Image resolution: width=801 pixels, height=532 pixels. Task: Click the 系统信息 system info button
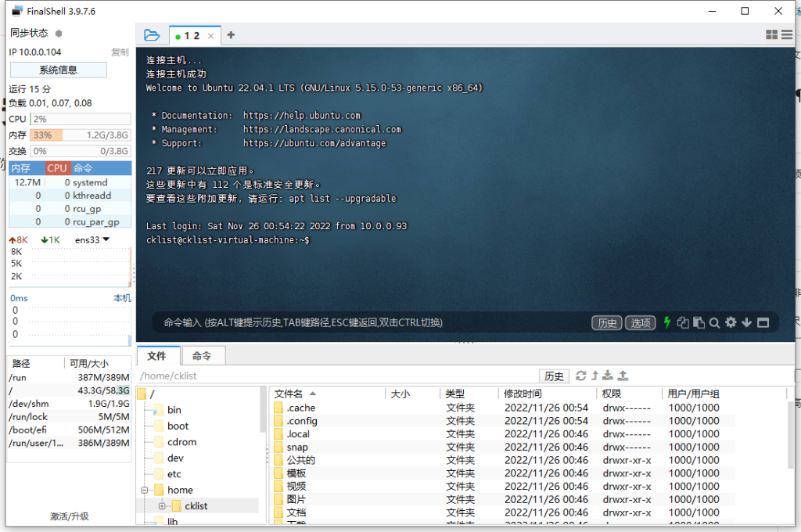point(58,70)
